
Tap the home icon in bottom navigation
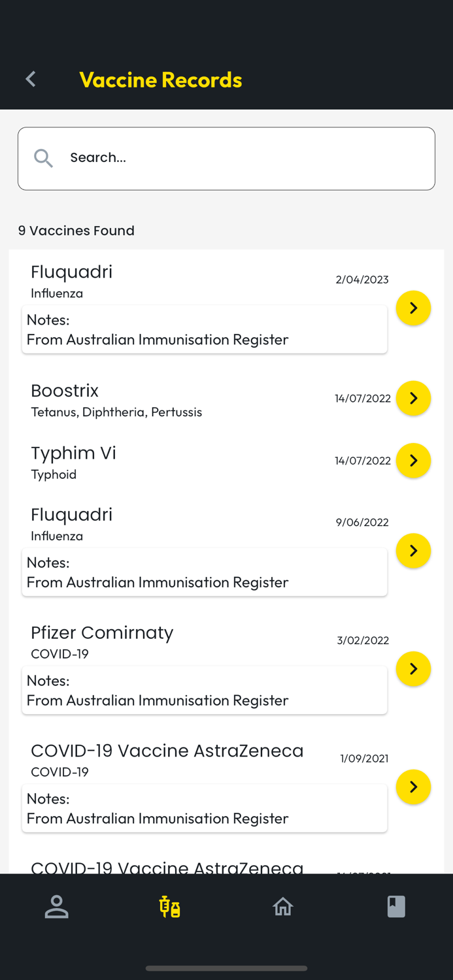click(283, 907)
